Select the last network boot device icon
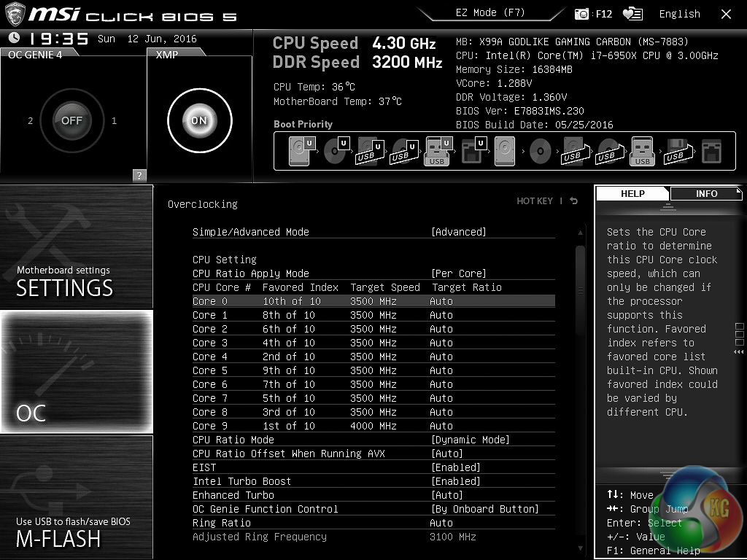The width and height of the screenshot is (747, 560). pos(711,152)
